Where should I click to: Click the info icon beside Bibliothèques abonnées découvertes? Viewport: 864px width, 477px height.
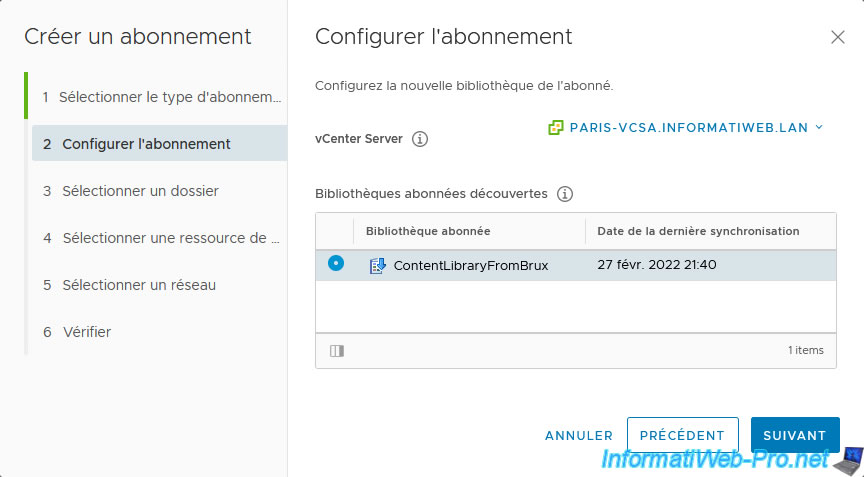click(x=565, y=194)
